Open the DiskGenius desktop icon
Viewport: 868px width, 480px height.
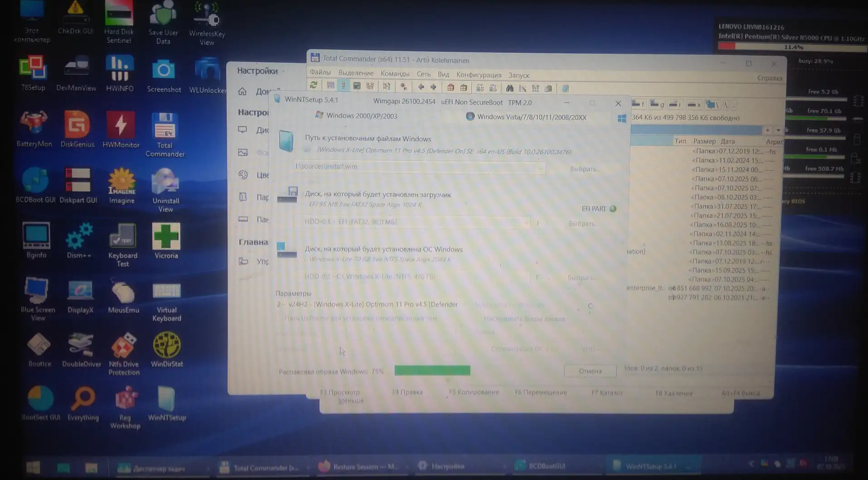[x=77, y=129]
